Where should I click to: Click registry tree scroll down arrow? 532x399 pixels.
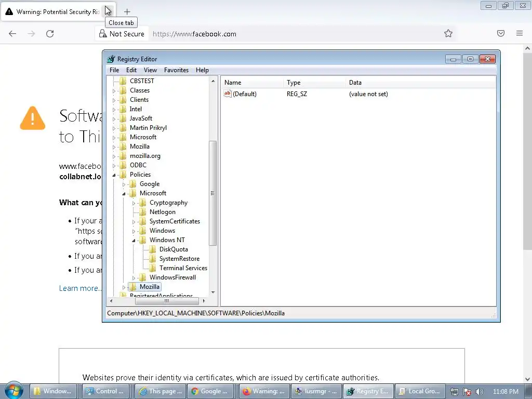(x=212, y=292)
